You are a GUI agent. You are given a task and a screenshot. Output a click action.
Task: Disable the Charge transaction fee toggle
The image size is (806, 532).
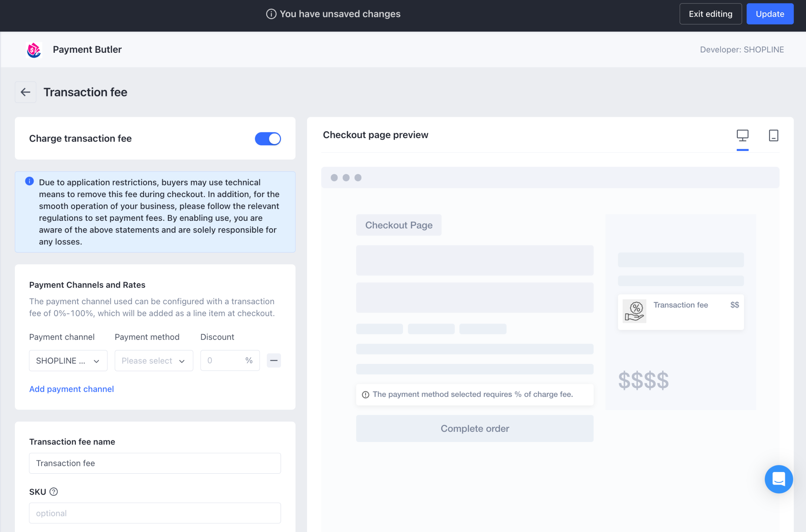point(268,139)
